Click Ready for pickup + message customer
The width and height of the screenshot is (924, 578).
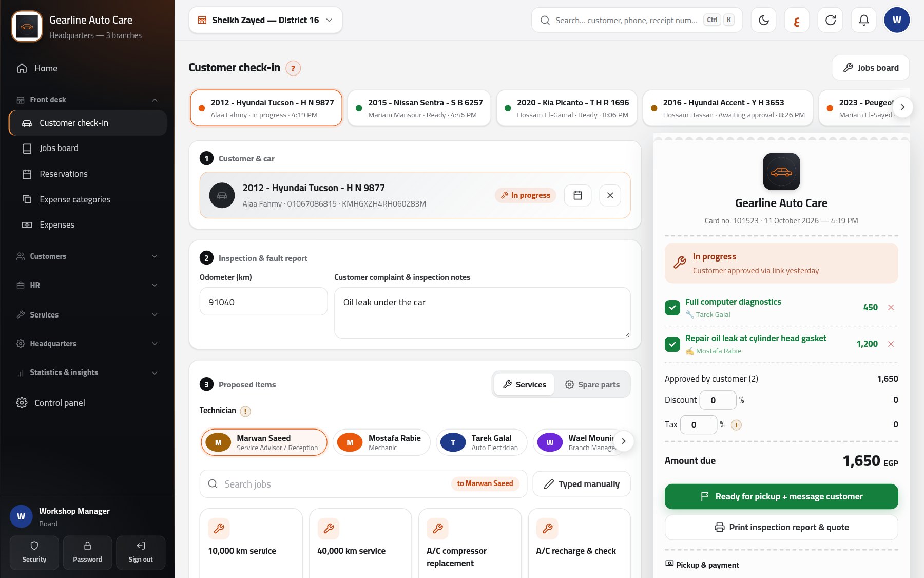[x=781, y=496]
